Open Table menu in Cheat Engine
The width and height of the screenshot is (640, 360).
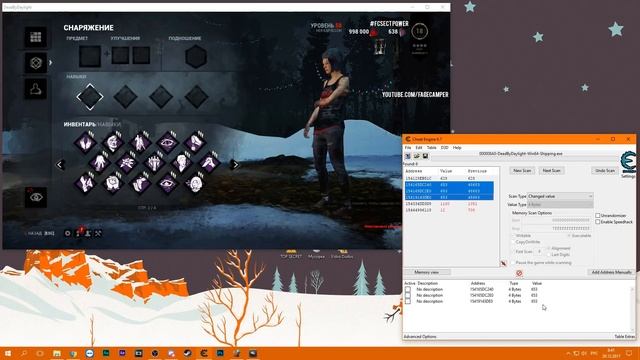pos(431,148)
